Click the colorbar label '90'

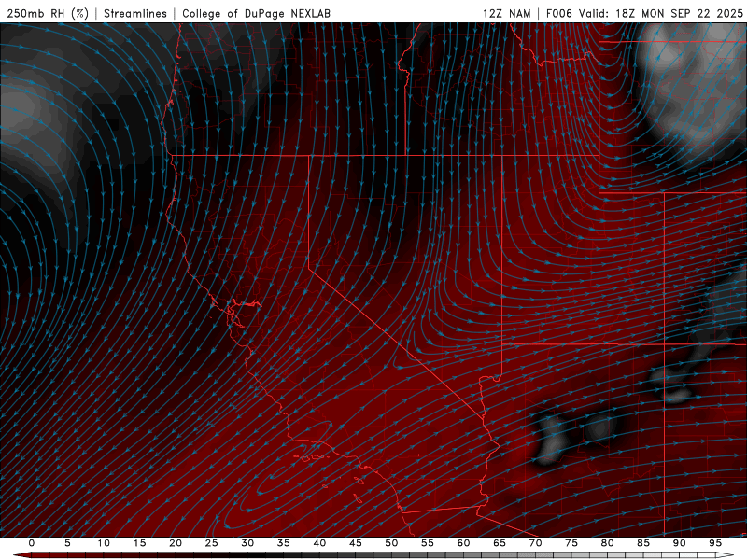coord(679,543)
